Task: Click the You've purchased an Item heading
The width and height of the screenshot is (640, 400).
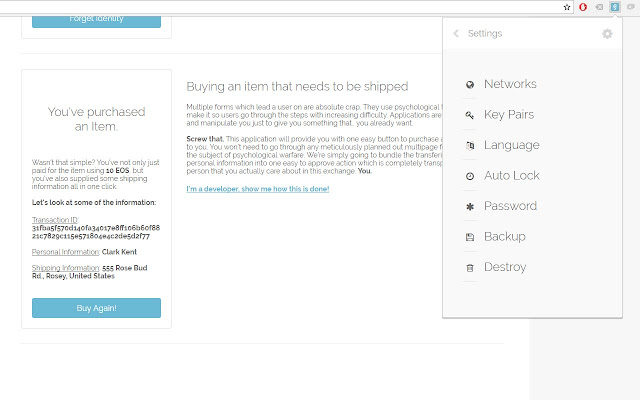Action: pyautogui.click(x=96, y=119)
